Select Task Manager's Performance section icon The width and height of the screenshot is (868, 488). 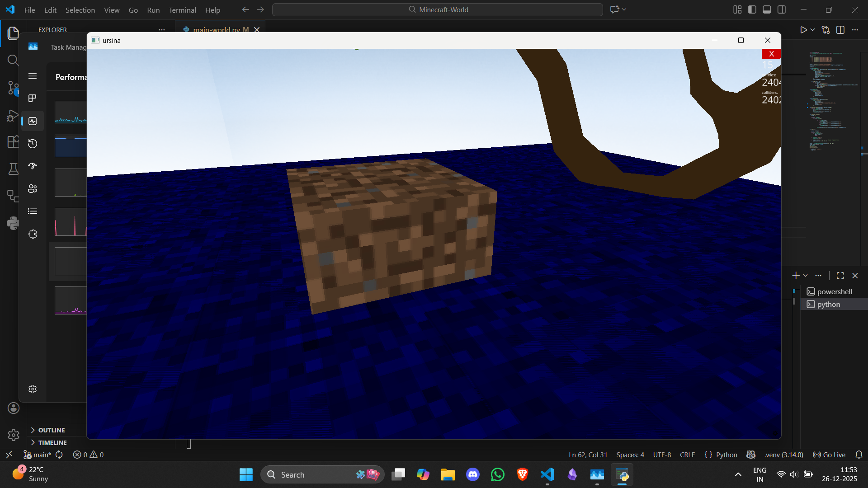[32, 121]
